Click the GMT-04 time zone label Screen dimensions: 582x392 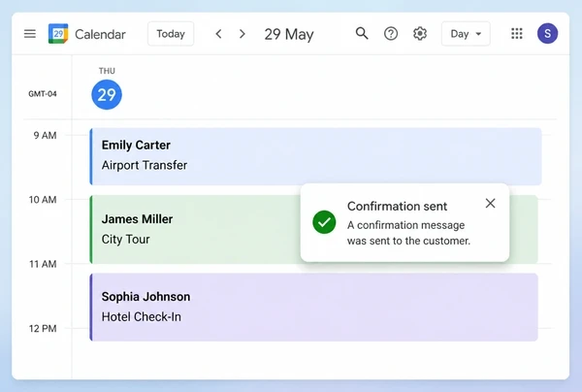(x=43, y=94)
